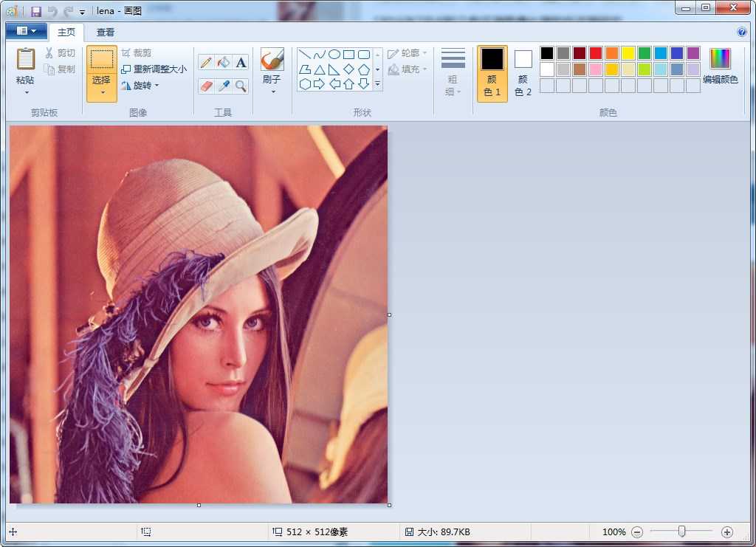Open the line Size thickness dropdown
The height and width of the screenshot is (547, 756).
point(453,73)
